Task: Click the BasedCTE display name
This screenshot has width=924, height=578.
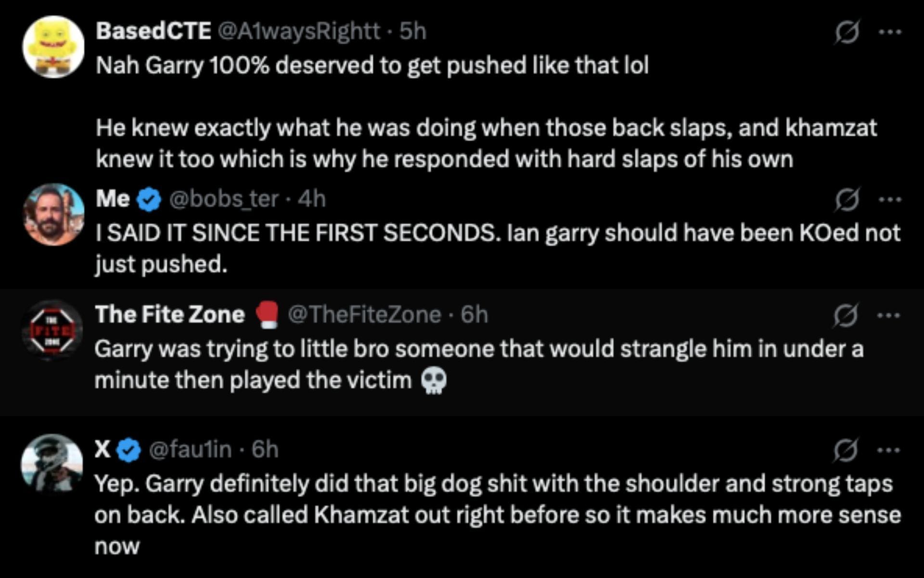Action: point(153,31)
